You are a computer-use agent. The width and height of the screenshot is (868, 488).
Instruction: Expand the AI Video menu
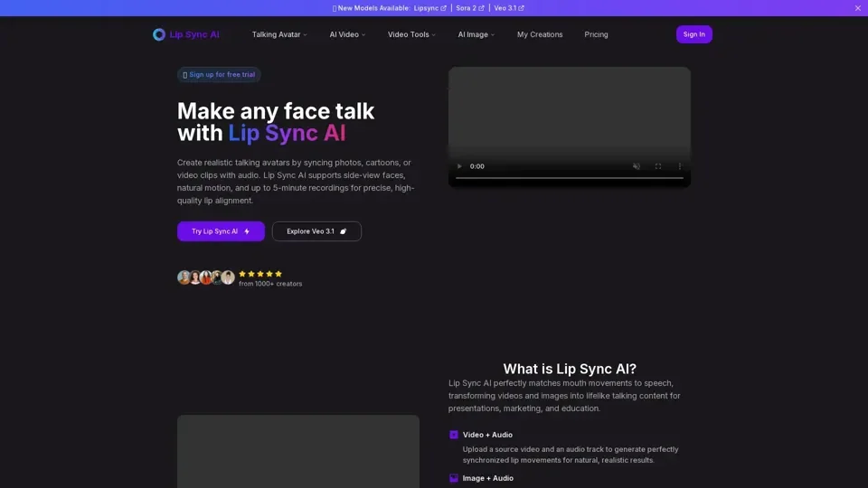(x=347, y=34)
